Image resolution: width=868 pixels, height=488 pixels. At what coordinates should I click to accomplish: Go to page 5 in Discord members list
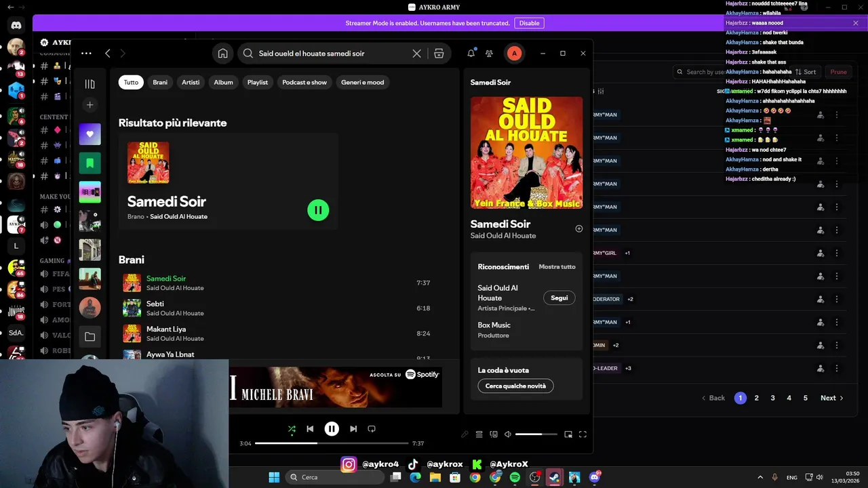point(806,398)
